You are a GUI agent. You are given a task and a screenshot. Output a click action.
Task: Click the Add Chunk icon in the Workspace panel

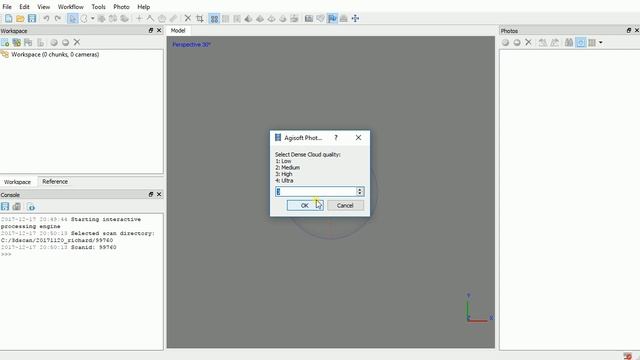pyautogui.click(x=5, y=42)
